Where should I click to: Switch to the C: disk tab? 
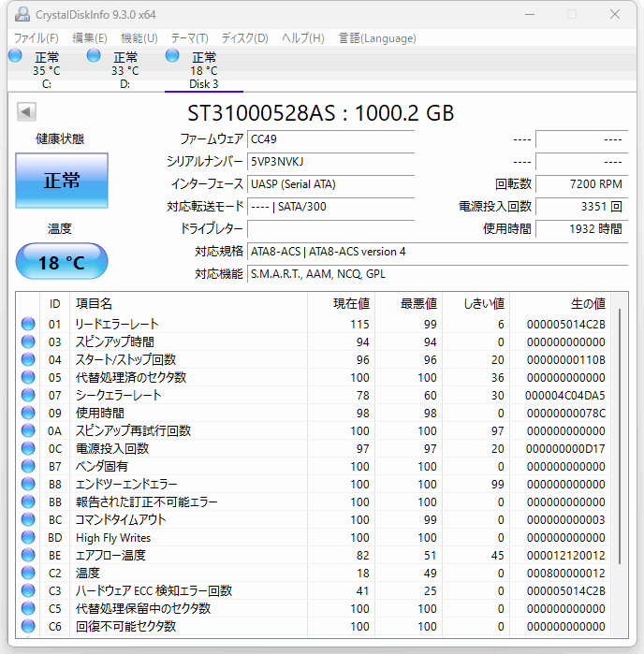coord(47,69)
